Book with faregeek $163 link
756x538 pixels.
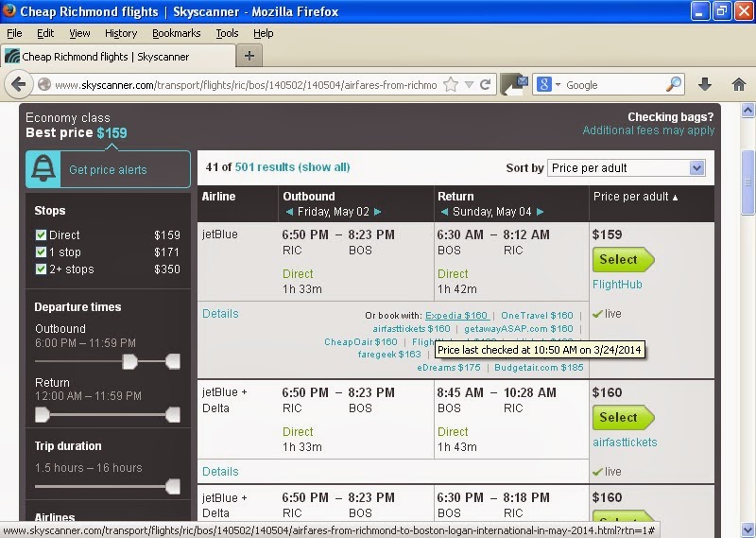click(x=389, y=355)
